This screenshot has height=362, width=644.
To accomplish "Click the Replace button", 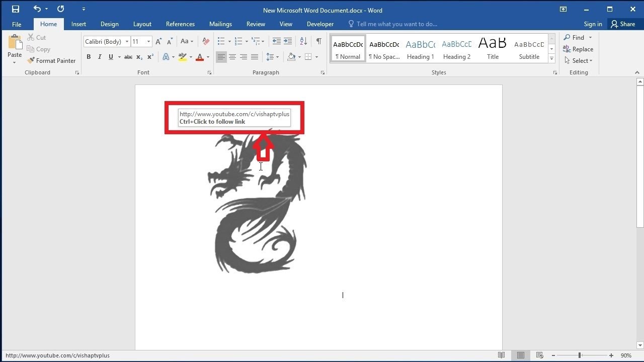I will point(578,49).
